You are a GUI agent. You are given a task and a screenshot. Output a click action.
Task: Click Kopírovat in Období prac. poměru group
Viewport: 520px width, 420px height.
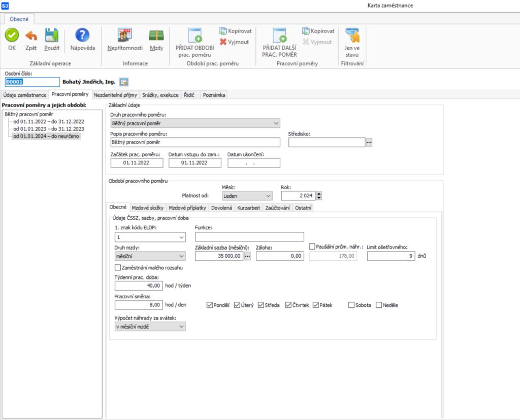(x=235, y=31)
